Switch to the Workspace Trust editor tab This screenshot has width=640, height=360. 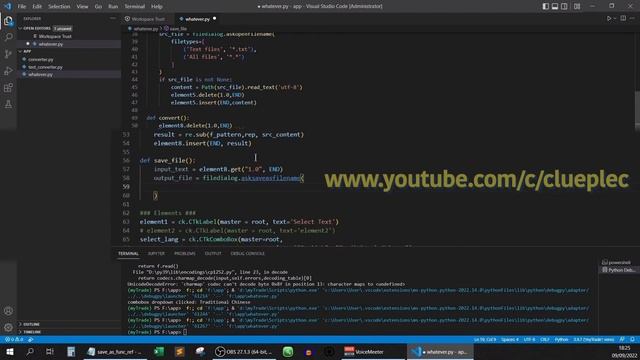coord(148,19)
